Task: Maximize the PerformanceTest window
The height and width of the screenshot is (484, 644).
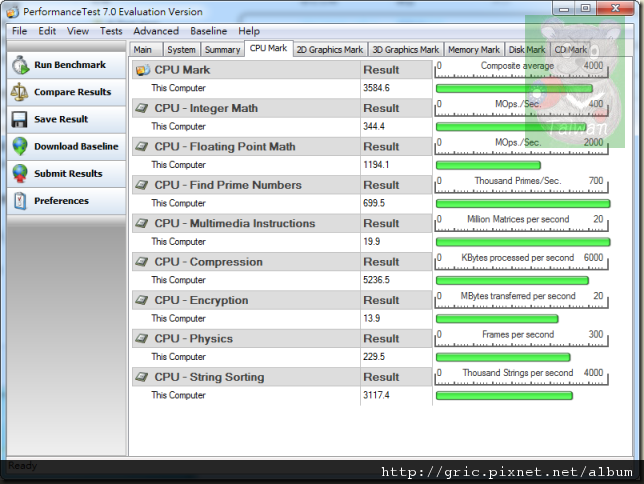Action: (x=586, y=8)
